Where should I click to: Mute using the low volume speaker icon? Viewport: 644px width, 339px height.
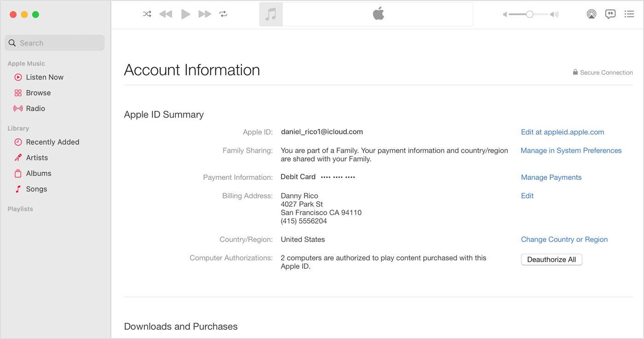point(505,15)
